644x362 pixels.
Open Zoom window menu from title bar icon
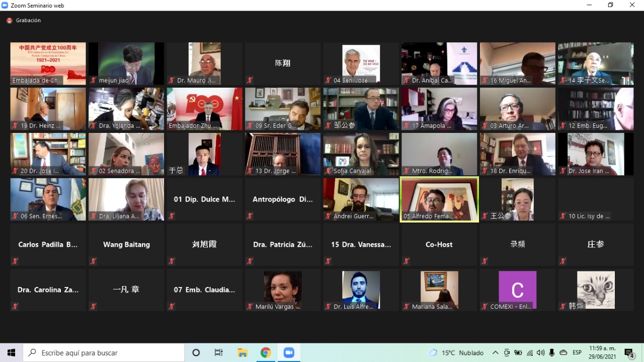[5, 5]
